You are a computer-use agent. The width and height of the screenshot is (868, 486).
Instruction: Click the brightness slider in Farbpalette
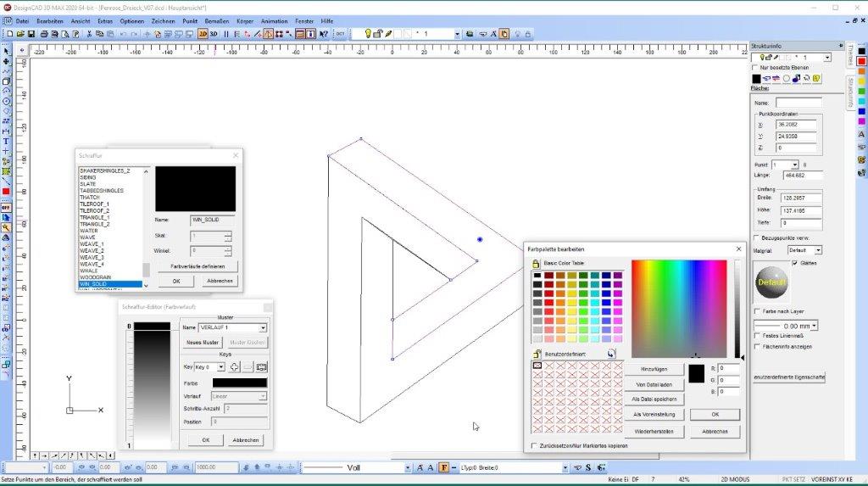click(x=737, y=309)
